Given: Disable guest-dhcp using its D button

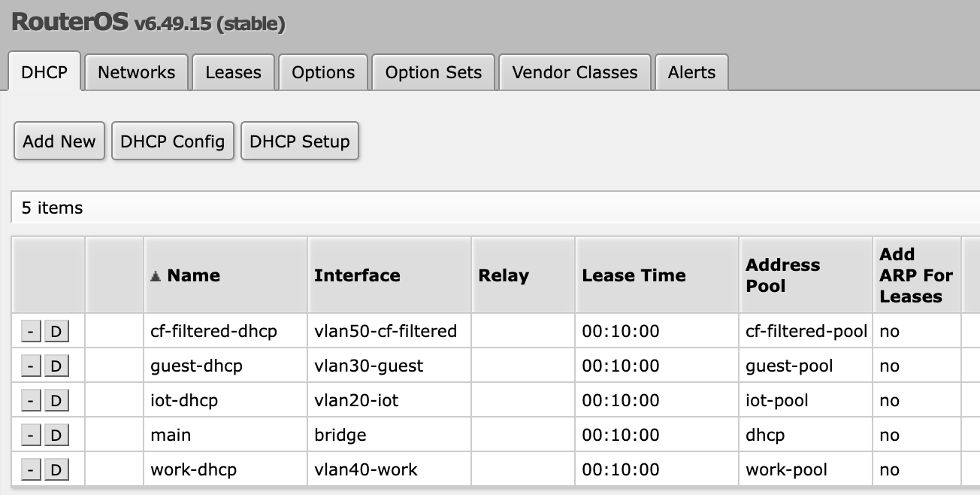Looking at the screenshot, I should click(x=56, y=366).
